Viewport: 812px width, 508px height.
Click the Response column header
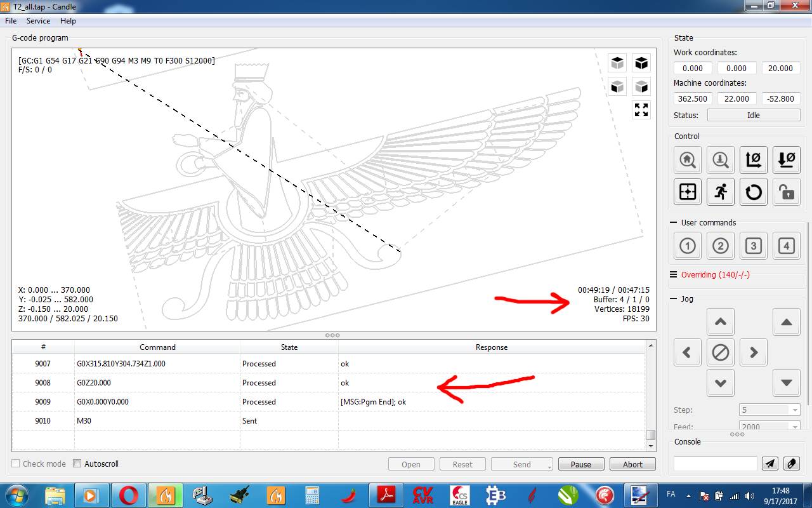492,347
